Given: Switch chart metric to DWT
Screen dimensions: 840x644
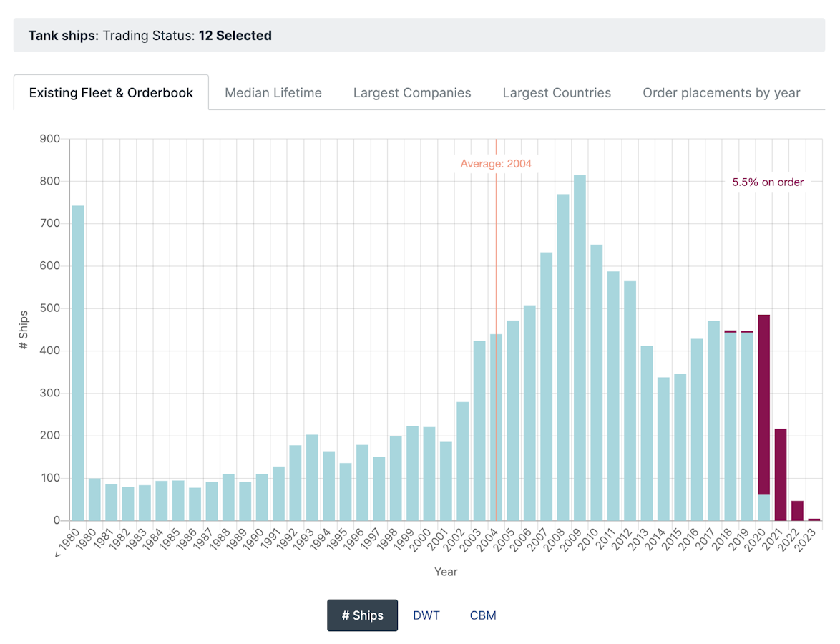Looking at the screenshot, I should (x=426, y=615).
